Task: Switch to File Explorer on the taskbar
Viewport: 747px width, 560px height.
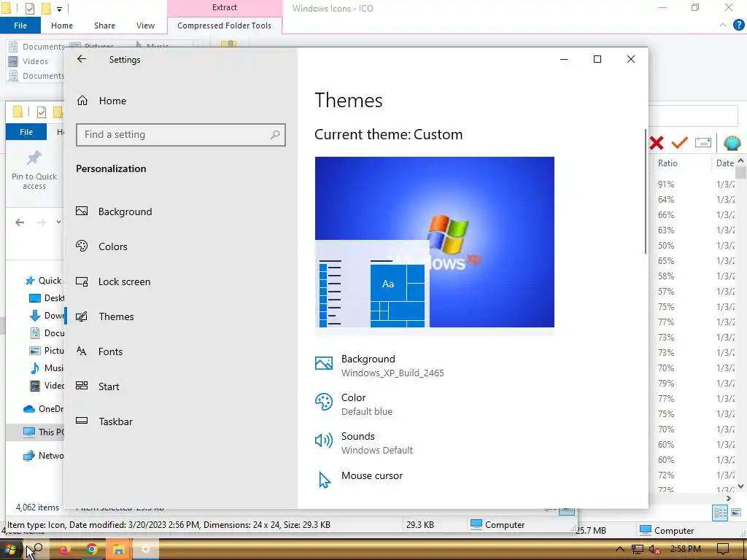Action: click(x=118, y=550)
